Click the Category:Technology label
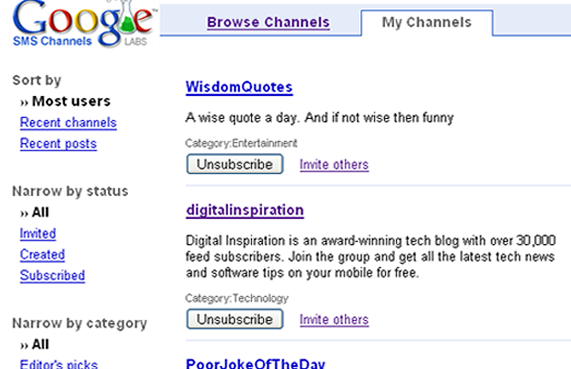Image resolution: width=571 pixels, height=369 pixels. click(237, 298)
